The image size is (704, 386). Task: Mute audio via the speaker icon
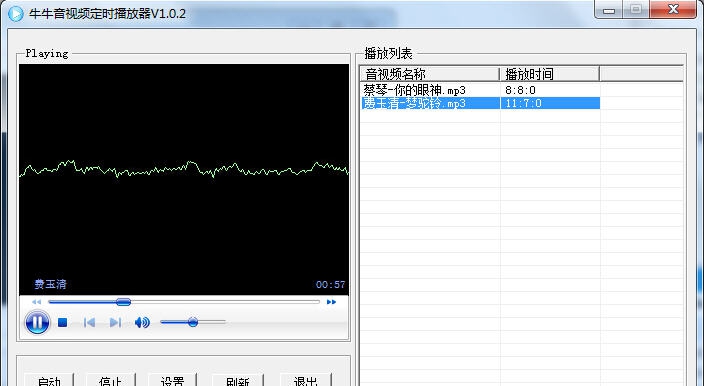[x=142, y=322]
